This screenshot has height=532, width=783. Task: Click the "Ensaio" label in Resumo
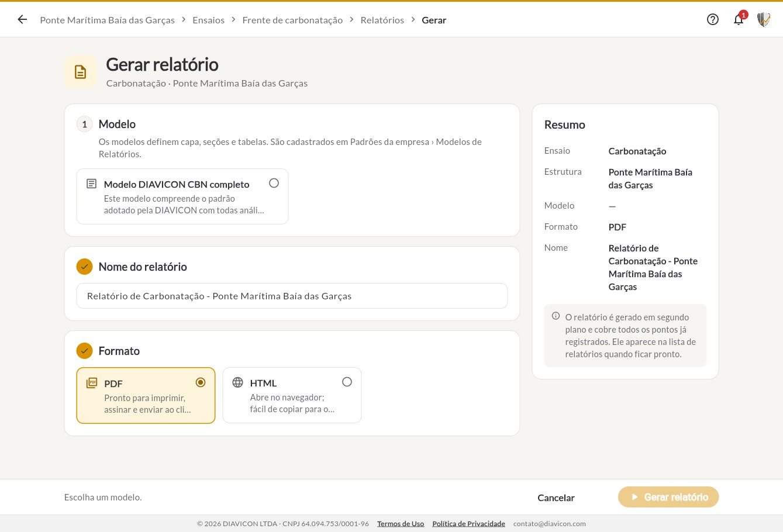pyautogui.click(x=557, y=151)
